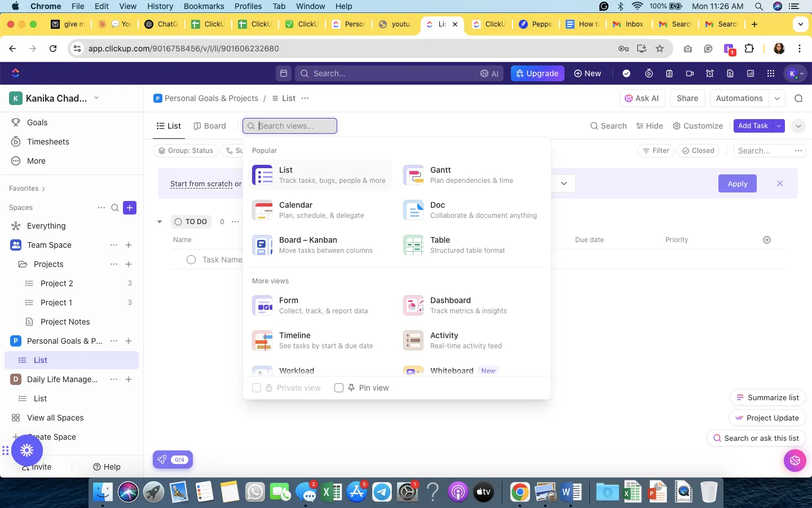Click Summarize list suggestion

(767, 397)
